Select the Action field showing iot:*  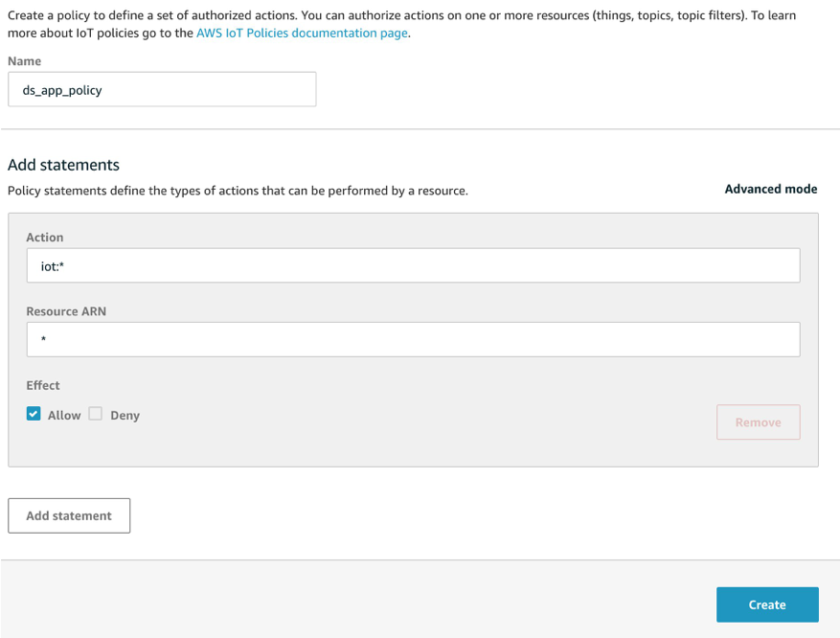412,265
